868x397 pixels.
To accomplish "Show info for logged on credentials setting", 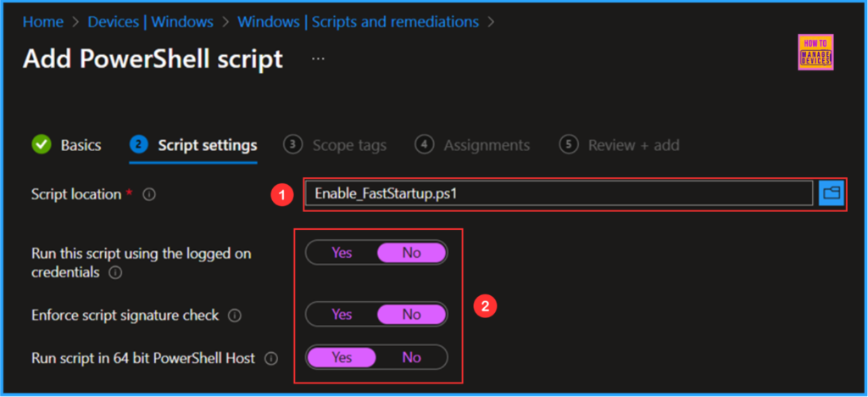I will 115,273.
